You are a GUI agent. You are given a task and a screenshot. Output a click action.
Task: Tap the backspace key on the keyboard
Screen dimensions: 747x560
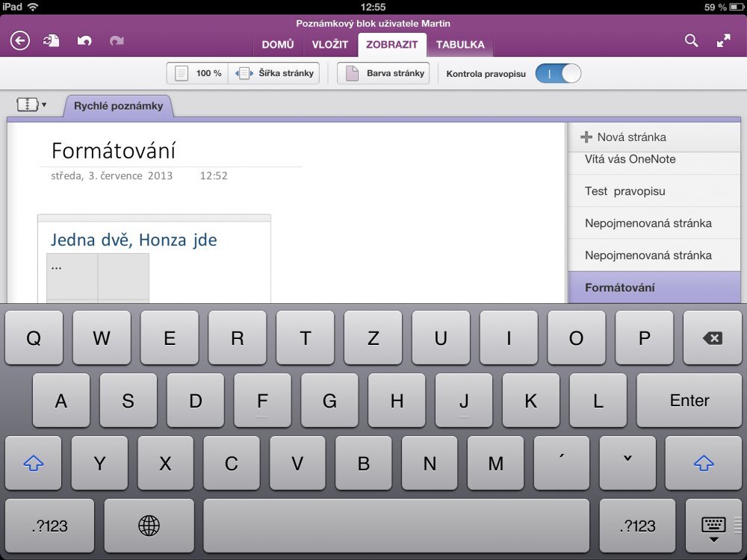[x=711, y=337]
